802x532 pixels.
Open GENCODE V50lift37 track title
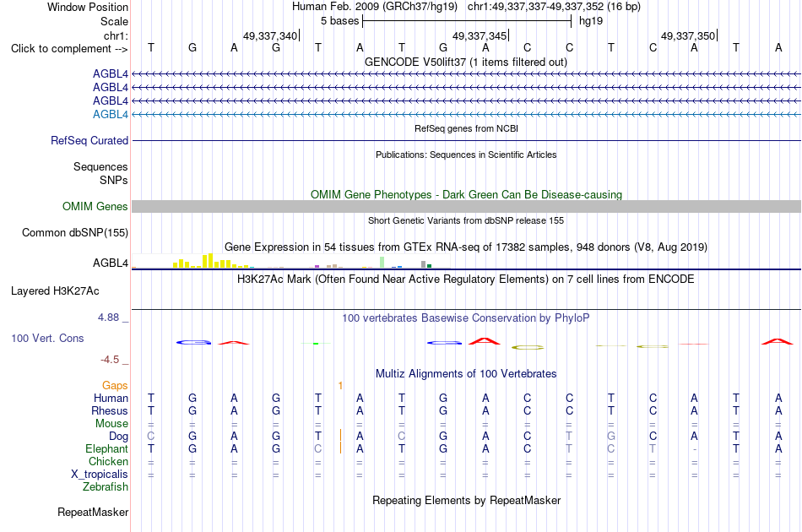466,62
